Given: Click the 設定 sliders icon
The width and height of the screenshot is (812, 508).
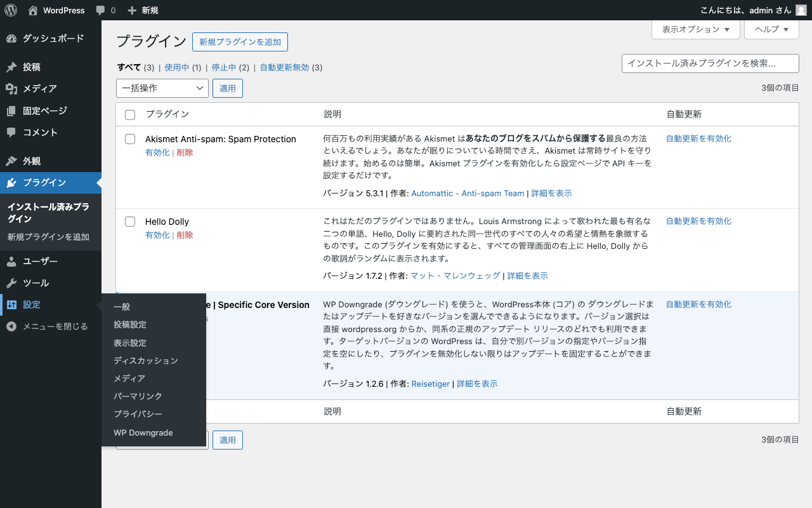Looking at the screenshot, I should pos(11,305).
